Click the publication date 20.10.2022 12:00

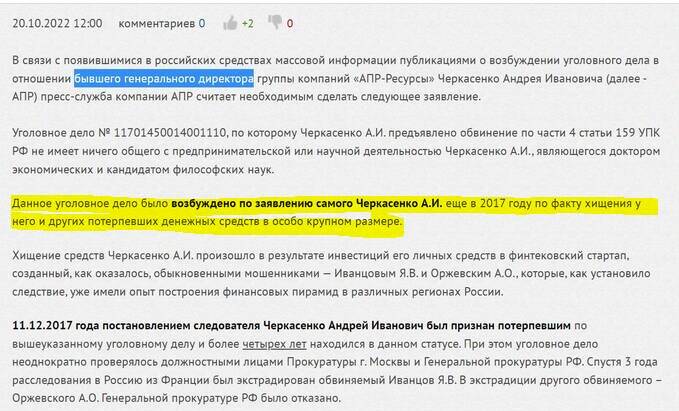click(57, 22)
